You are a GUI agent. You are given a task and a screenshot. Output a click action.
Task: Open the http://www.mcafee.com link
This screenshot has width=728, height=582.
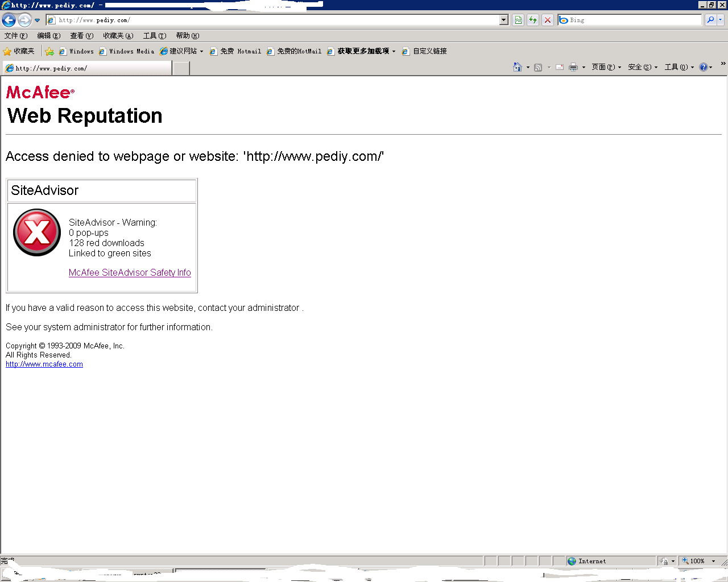[x=44, y=364]
